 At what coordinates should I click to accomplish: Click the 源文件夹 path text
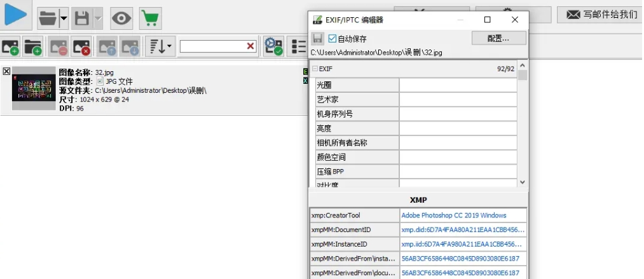pos(133,90)
